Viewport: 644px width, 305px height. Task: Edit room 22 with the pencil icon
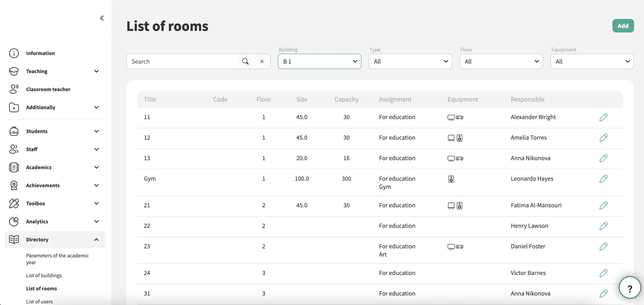pos(603,226)
